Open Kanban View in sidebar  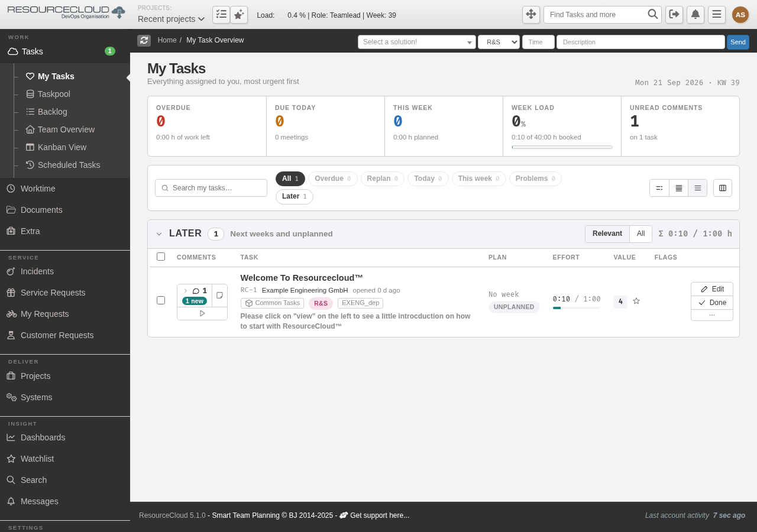tap(62, 147)
